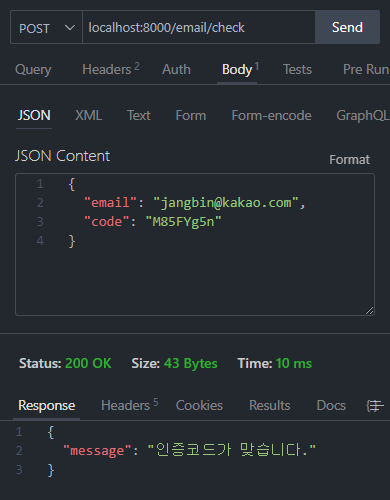Select the Form-encode body type
This screenshot has height=500, width=390.
click(271, 115)
